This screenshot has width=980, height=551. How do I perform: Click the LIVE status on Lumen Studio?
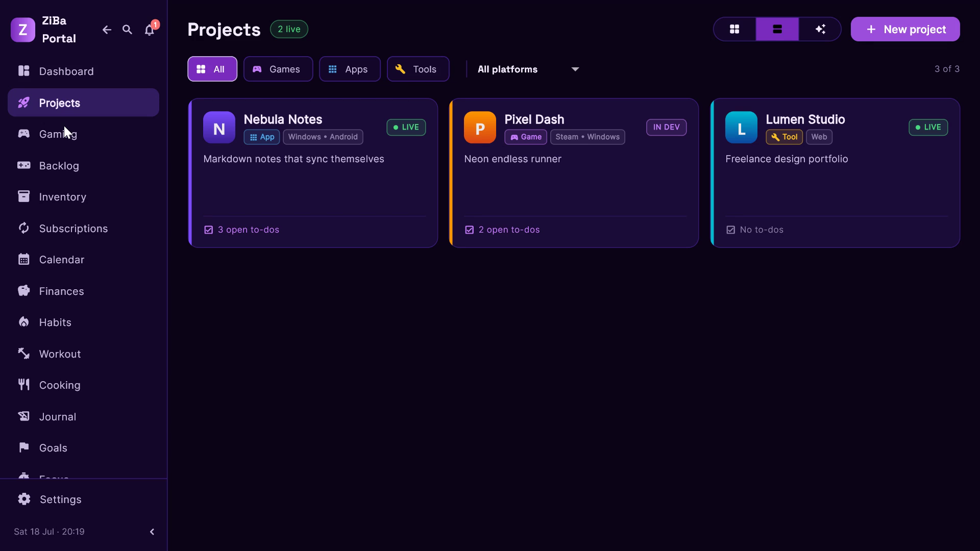point(928,127)
